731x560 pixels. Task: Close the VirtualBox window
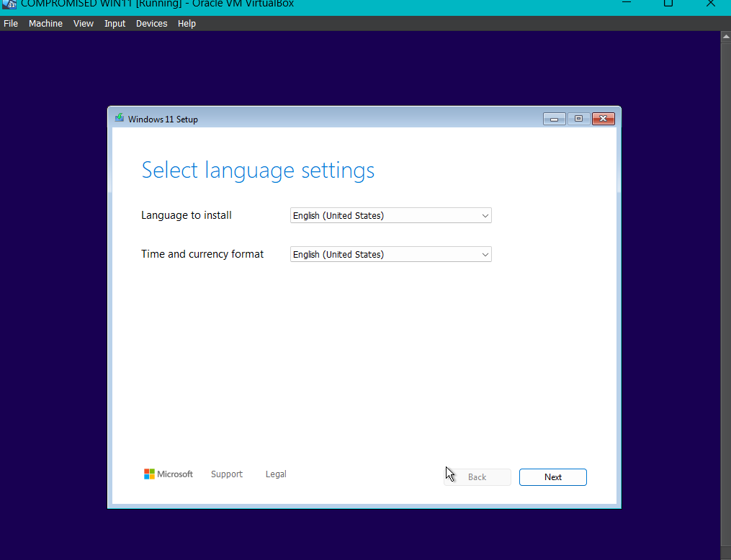pyautogui.click(x=711, y=4)
